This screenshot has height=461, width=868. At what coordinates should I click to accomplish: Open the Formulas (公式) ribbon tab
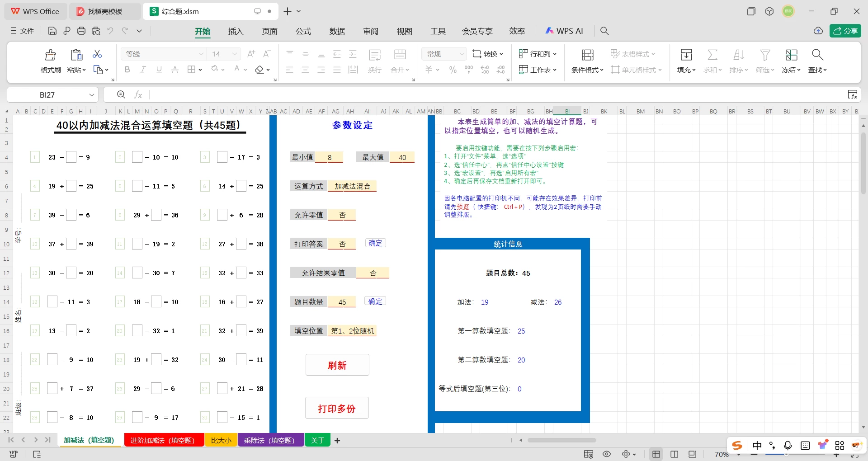pyautogui.click(x=303, y=31)
